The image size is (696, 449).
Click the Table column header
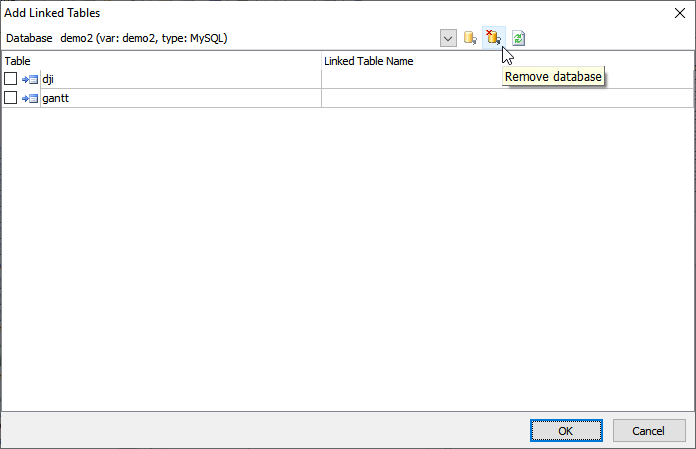[x=18, y=61]
